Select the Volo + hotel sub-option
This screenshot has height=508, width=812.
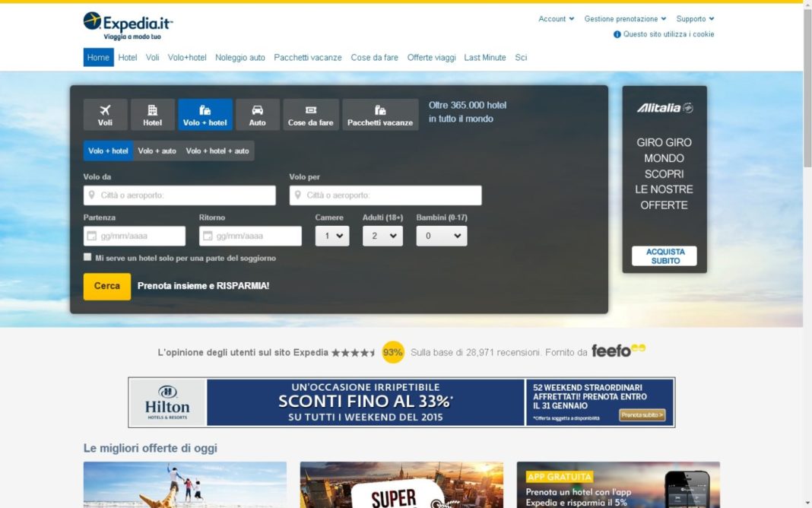(x=108, y=151)
